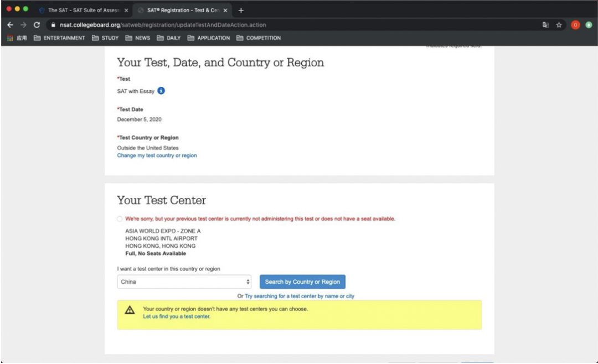Screen dimensions: 598x364
Task: Reload the current page
Action: coord(37,25)
